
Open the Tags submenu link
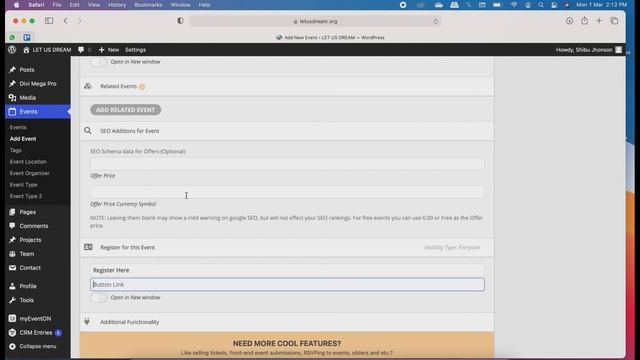point(16,150)
